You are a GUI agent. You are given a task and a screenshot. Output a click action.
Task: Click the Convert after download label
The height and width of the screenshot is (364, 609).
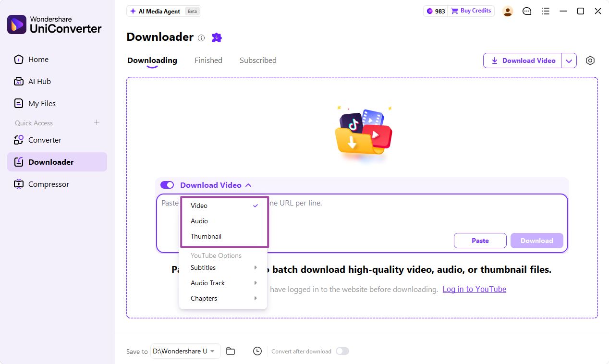tap(301, 352)
